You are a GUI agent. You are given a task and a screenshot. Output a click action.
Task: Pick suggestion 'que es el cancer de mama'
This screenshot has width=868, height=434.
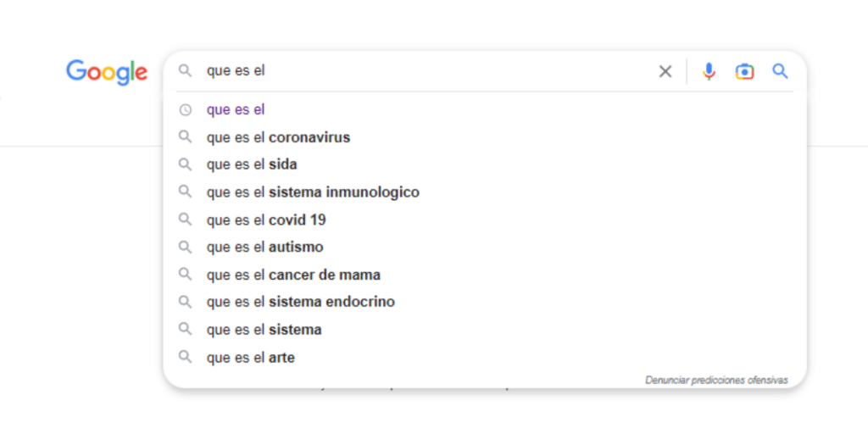tap(484, 275)
